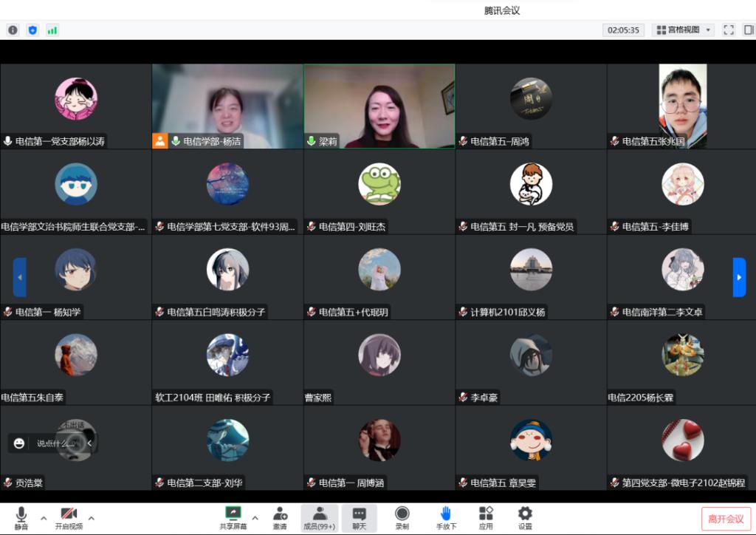Viewport: 756px width, 535px height.
Task: Open the emoji reaction smiley icon
Action: click(x=18, y=443)
